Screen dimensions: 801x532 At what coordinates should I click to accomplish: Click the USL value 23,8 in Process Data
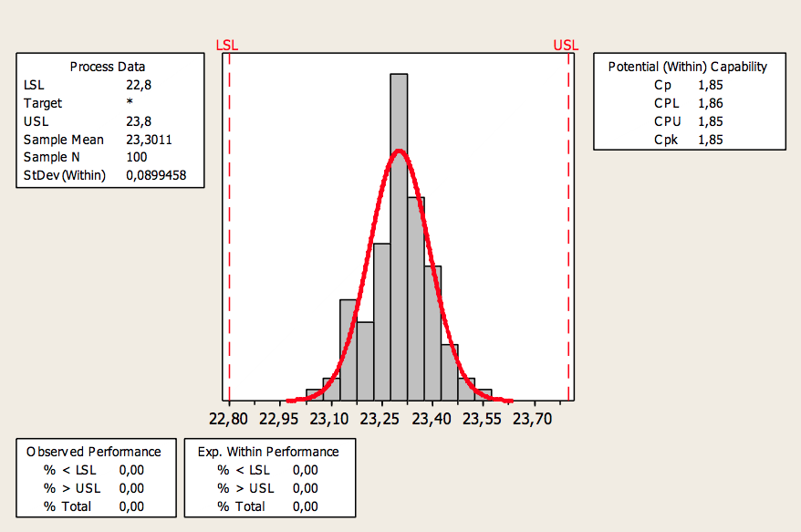(x=139, y=121)
